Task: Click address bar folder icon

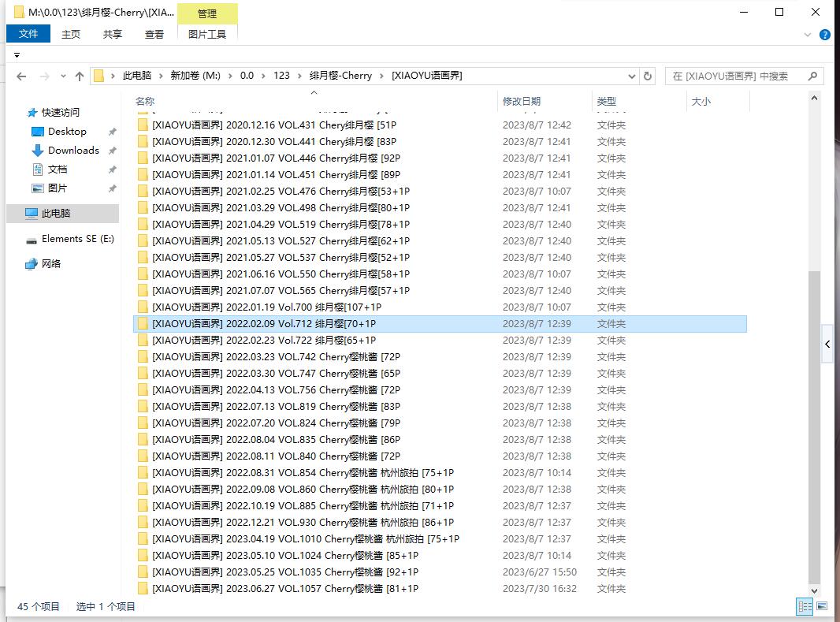Action: pos(98,76)
